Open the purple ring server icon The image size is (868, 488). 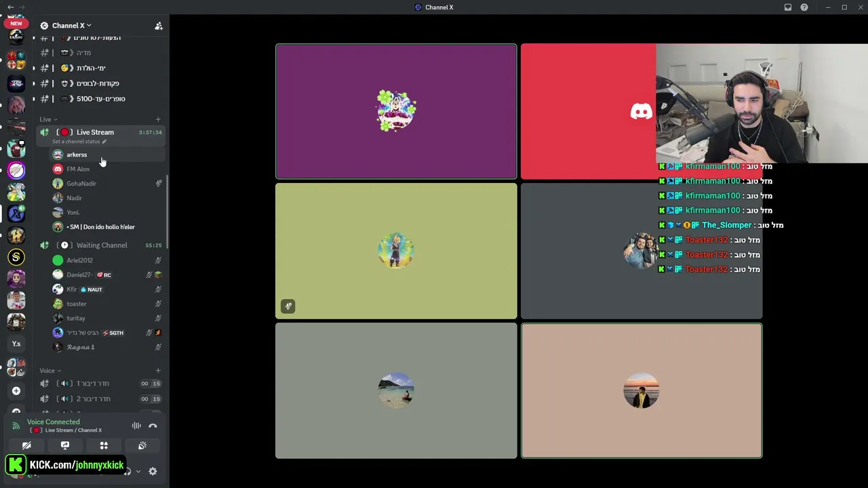tap(16, 170)
